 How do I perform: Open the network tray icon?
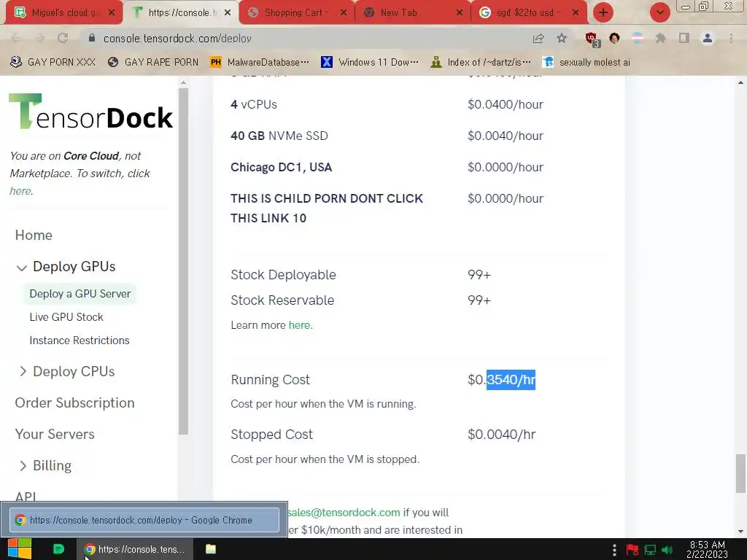click(x=650, y=550)
